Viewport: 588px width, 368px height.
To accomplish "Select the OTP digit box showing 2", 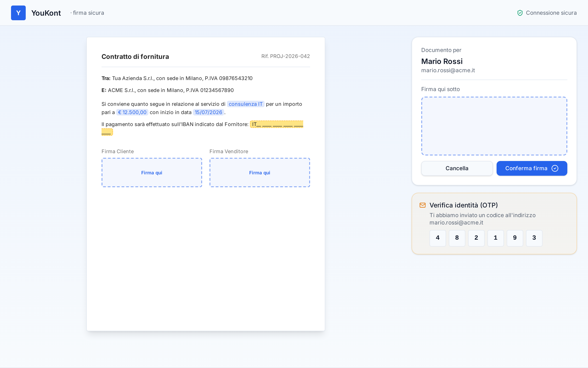I will (476, 238).
